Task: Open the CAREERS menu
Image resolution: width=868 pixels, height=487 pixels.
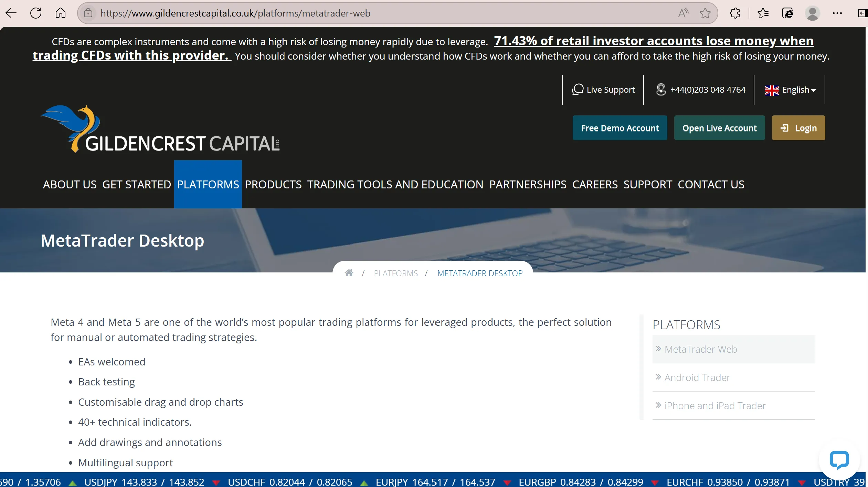Action: point(595,184)
